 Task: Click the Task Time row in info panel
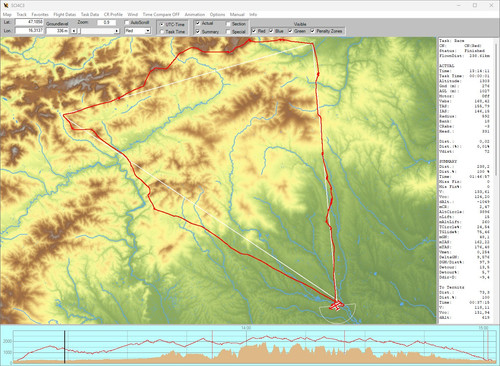(x=465, y=76)
